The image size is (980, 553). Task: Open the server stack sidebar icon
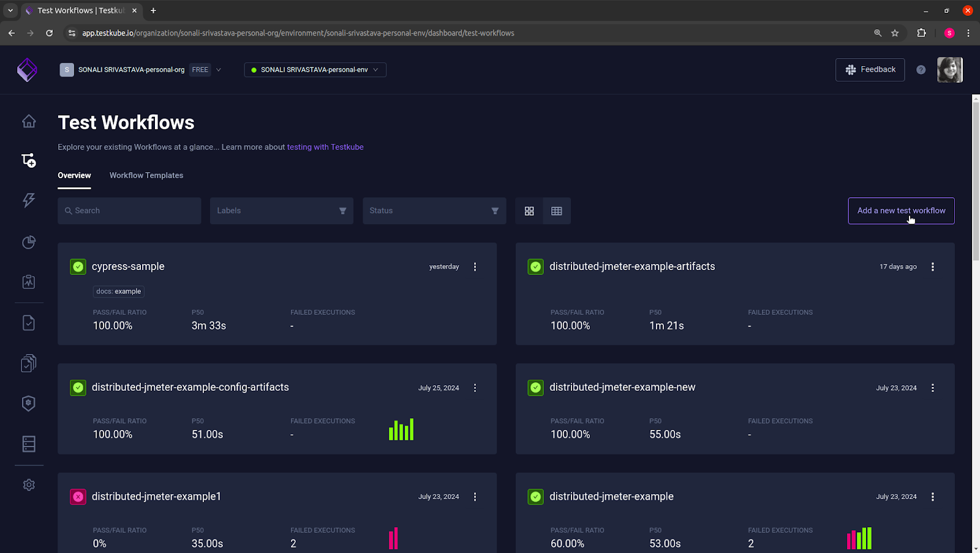[x=29, y=444]
